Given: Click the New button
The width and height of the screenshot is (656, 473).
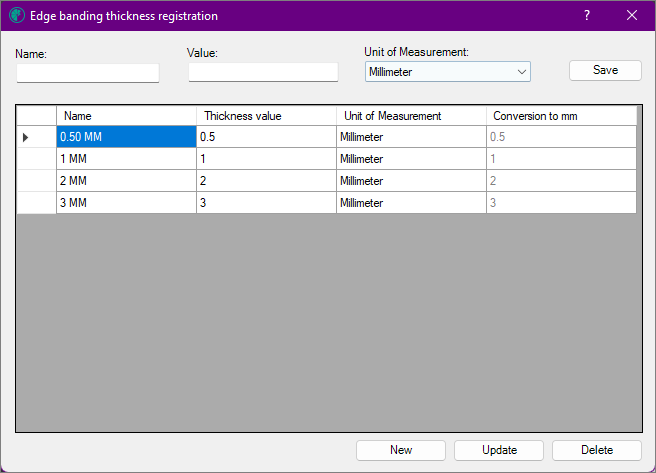Looking at the screenshot, I should 401,450.
